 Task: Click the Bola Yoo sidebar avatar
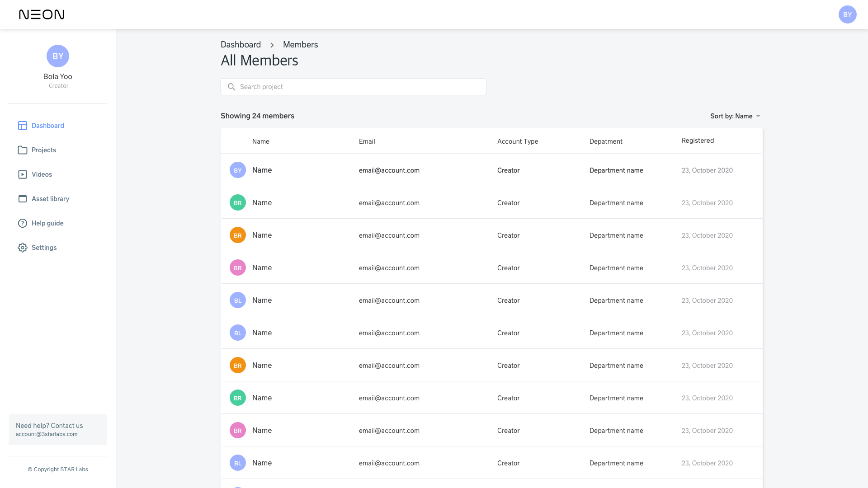[x=58, y=56]
